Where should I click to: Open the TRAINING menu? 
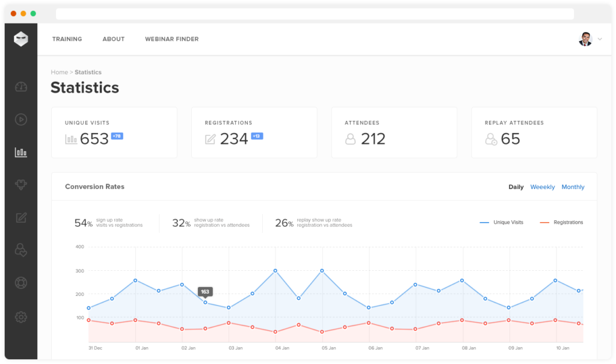point(67,39)
